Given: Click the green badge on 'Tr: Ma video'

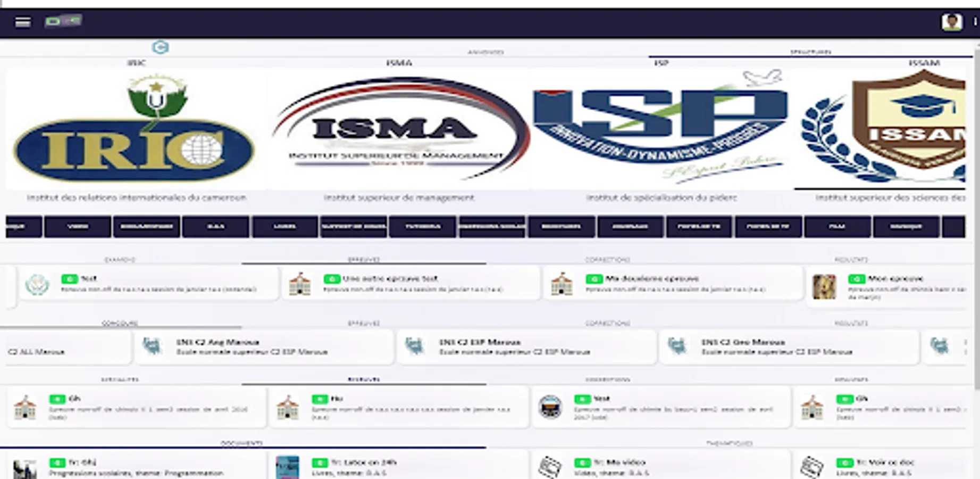Looking at the screenshot, I should 583,463.
